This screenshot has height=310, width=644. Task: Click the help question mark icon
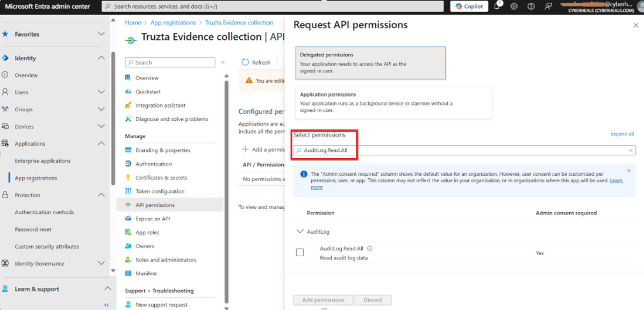pos(531,6)
